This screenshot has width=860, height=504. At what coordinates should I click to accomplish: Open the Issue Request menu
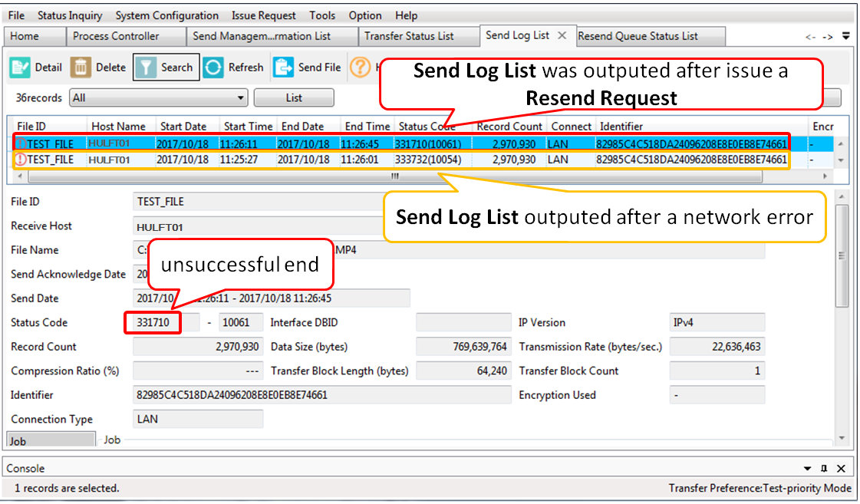click(264, 15)
